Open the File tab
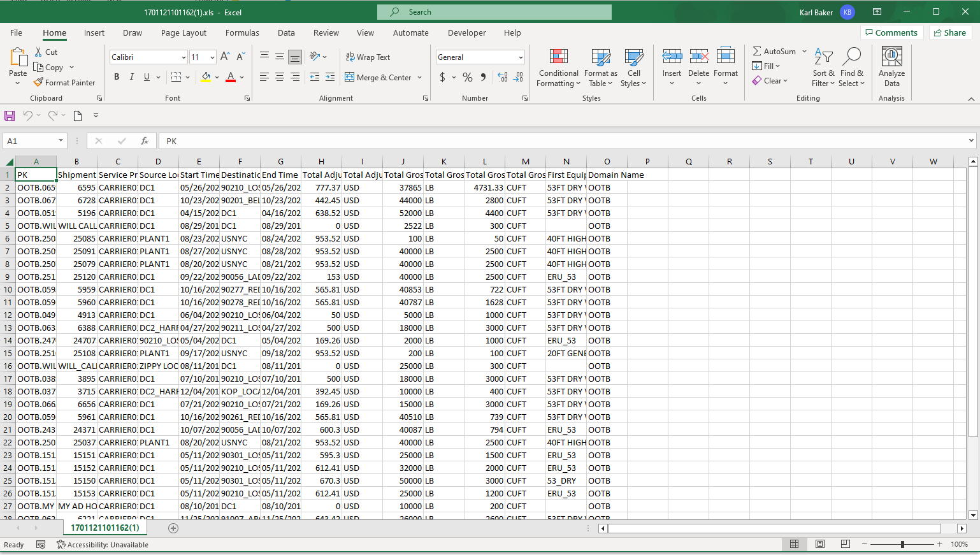 click(16, 32)
